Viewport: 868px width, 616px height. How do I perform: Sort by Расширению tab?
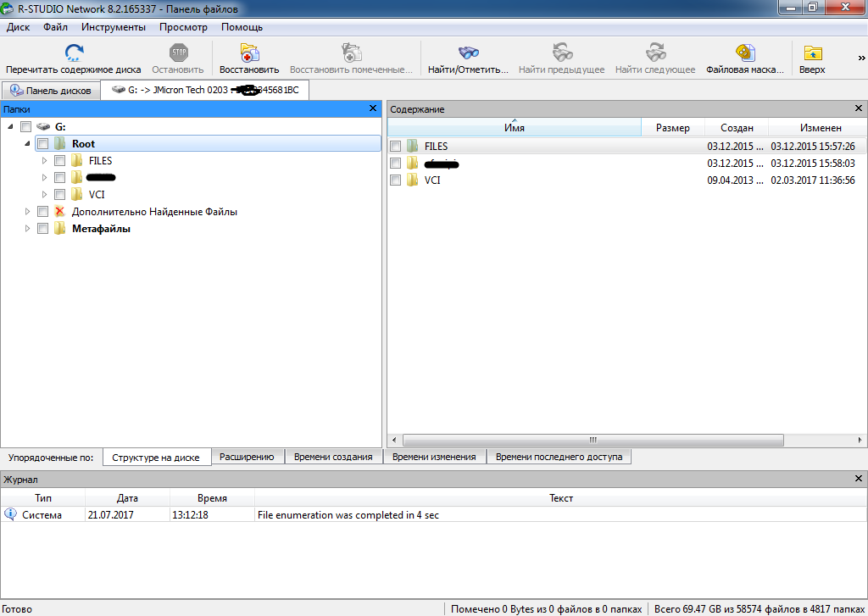(x=247, y=457)
